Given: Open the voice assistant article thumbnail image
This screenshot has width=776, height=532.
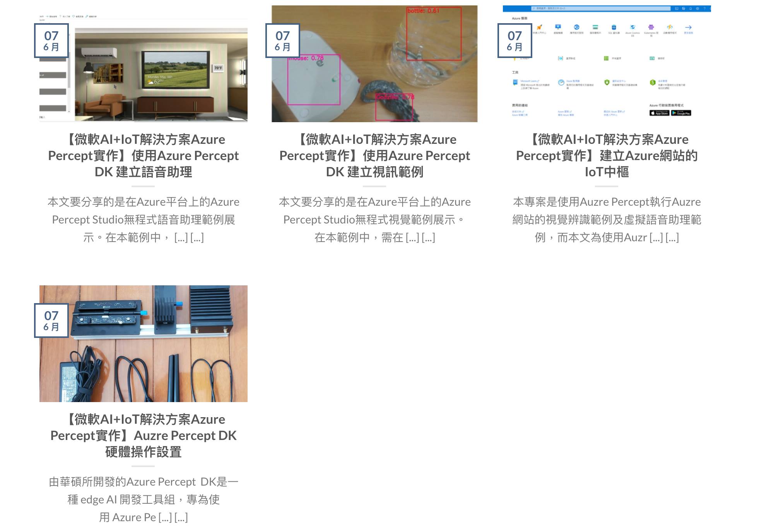Looking at the screenshot, I should pyautogui.click(x=144, y=64).
